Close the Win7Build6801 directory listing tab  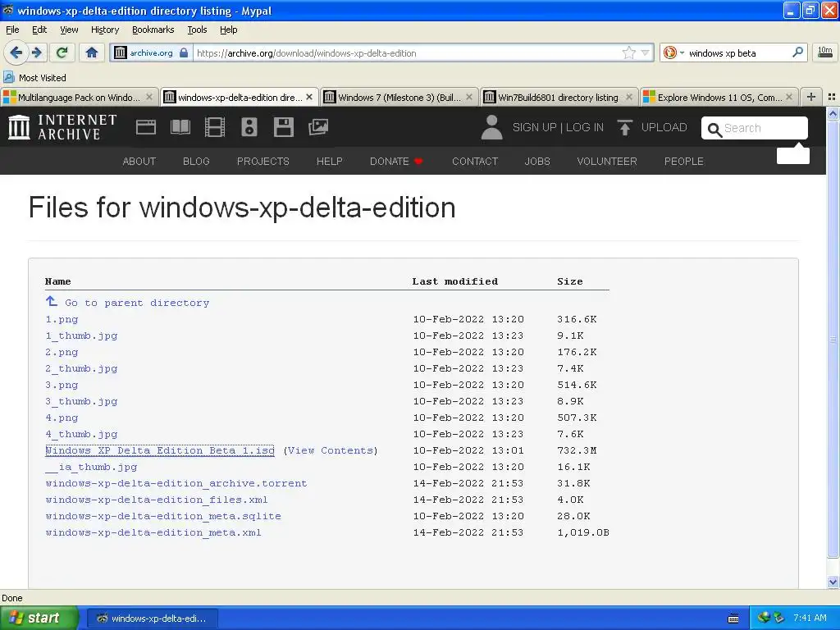629,97
